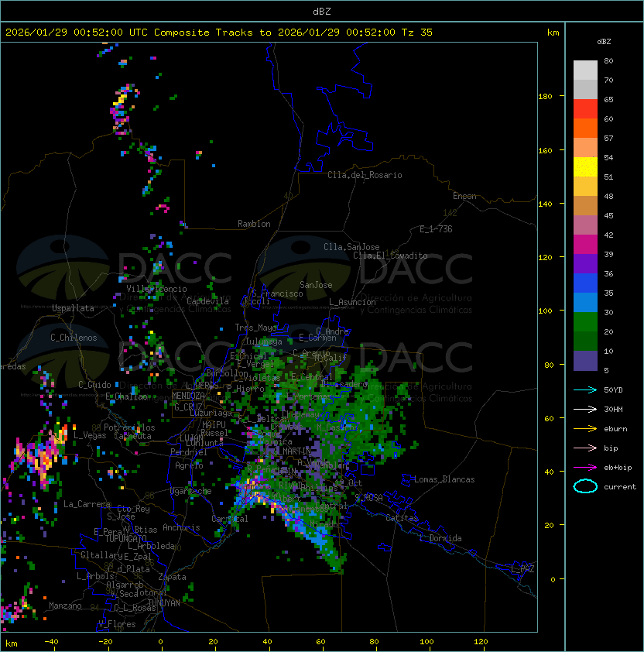644x652 pixels.
Task: Click the L_Dormida label
Action: pyautogui.click(x=440, y=538)
